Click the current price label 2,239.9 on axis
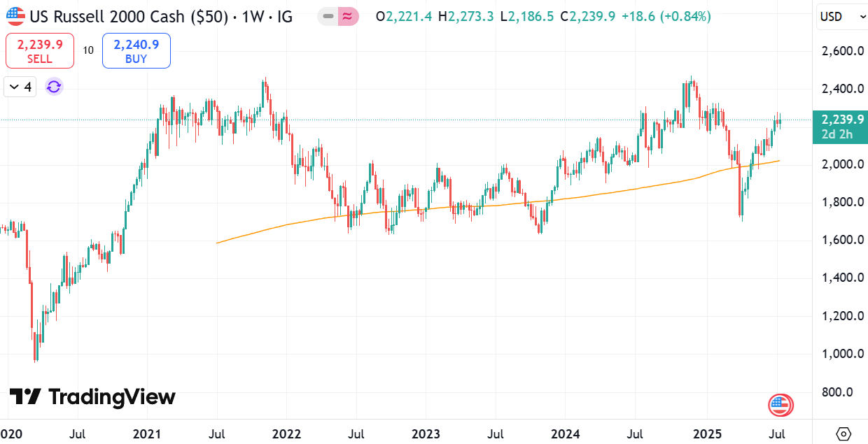 click(x=842, y=120)
